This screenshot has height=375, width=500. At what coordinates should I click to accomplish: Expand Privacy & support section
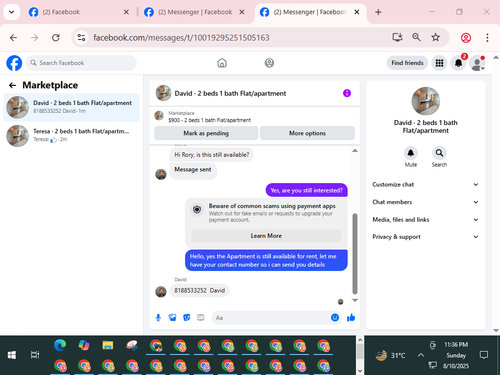point(425,237)
